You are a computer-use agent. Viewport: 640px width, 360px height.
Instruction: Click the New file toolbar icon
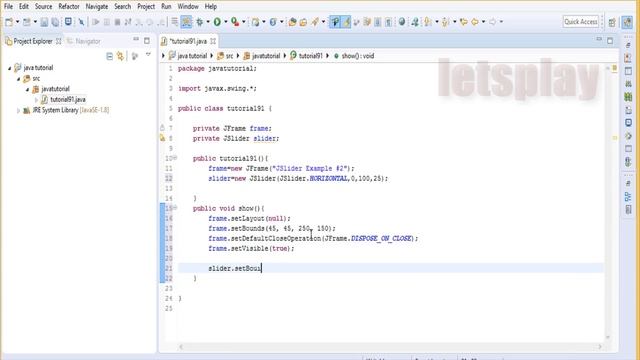(x=9, y=22)
